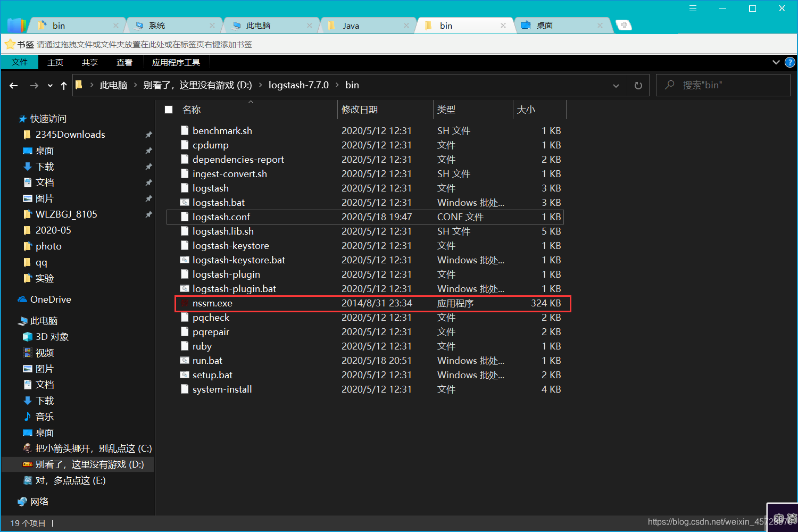Refresh the folder using the refresh icon

(638, 85)
